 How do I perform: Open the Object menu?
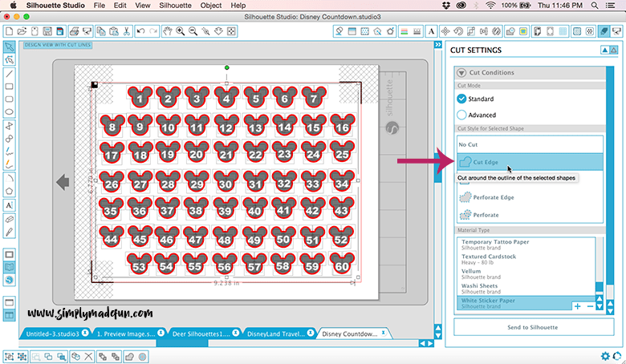[211, 6]
